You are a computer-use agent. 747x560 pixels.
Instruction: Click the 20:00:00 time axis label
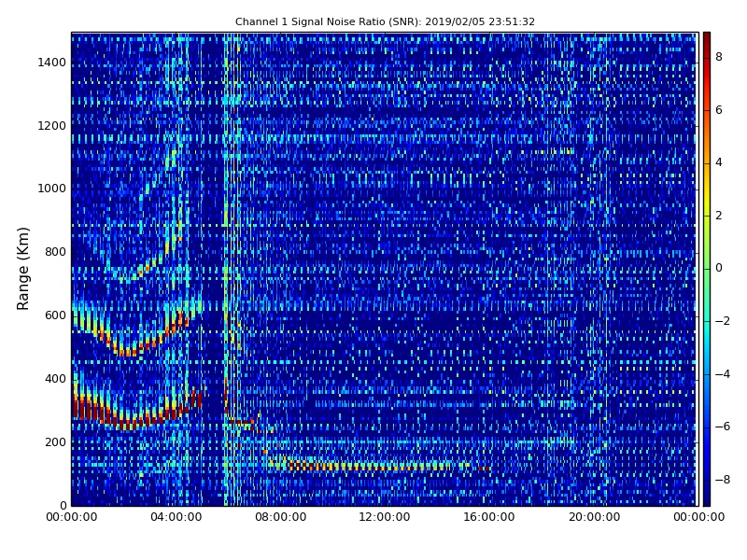tap(595, 517)
